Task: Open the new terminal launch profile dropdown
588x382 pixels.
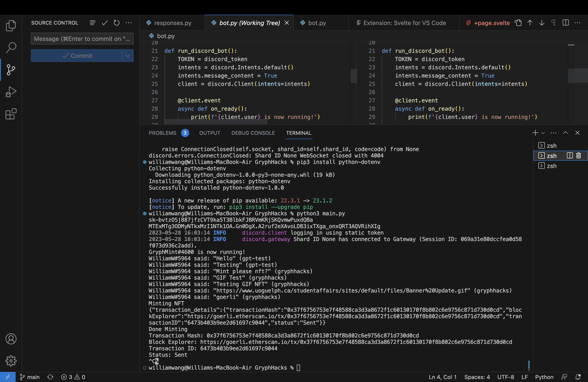Action: tap(543, 133)
